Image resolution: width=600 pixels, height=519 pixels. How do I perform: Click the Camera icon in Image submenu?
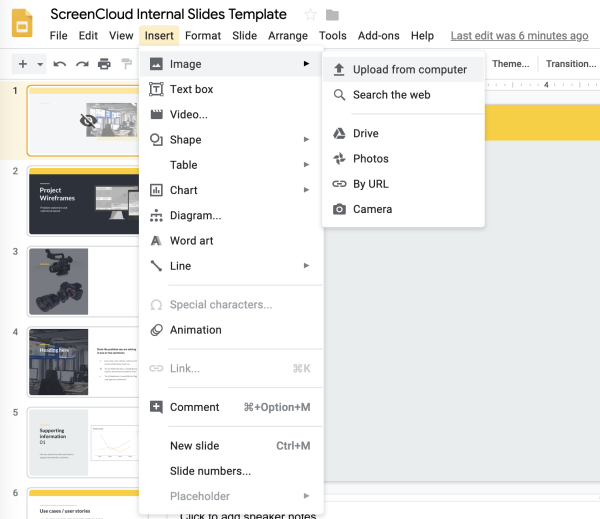click(x=339, y=210)
